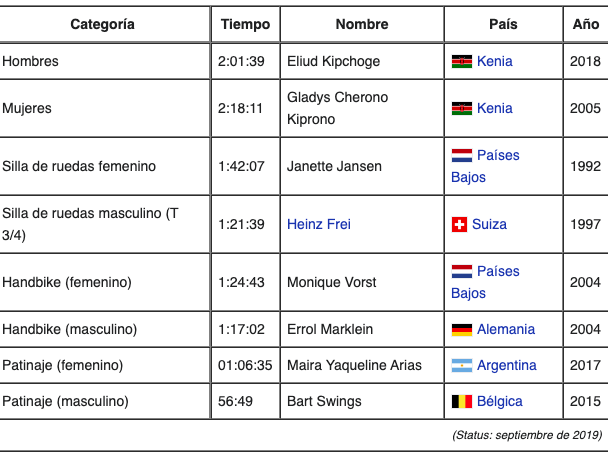Screen dimensions: 608x457
Task: Click the Belgium flag icon
Action: (461, 401)
